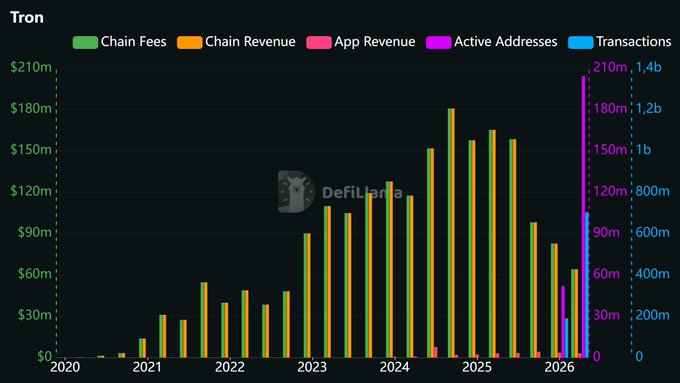This screenshot has height=383, width=680.
Task: Toggle the Transactions legend label
Action: click(x=634, y=42)
